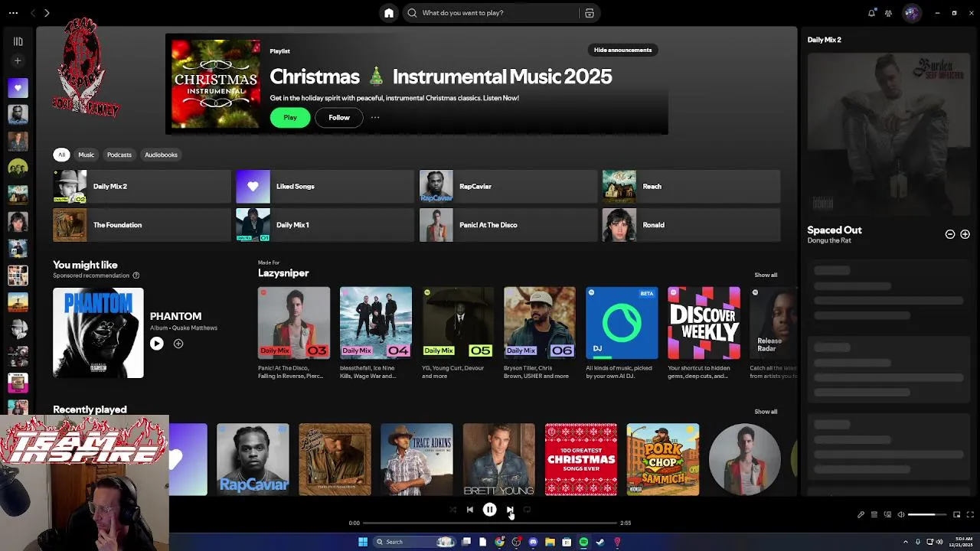This screenshot has height=551, width=980.
Task: Open the mini player
Action: (956, 515)
